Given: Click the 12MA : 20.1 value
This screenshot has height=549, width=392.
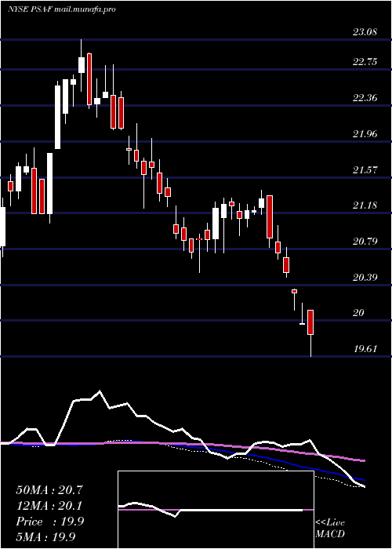Looking at the screenshot, I should (49, 506).
